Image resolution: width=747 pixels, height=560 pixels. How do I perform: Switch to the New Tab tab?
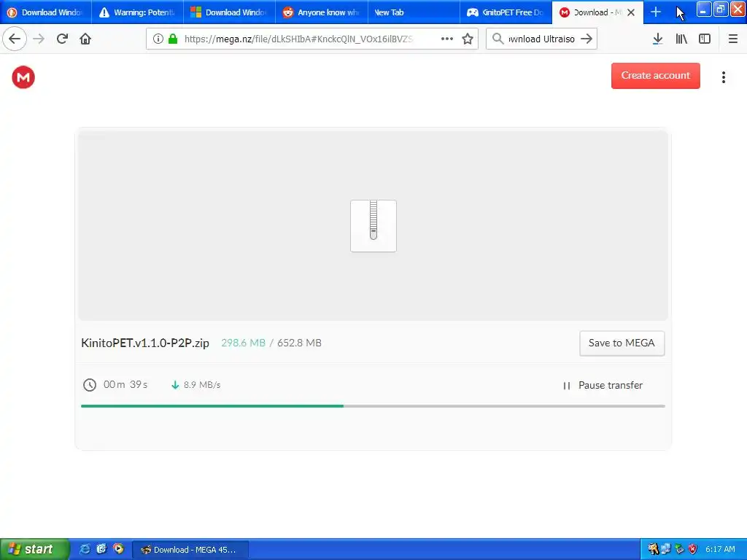click(x=414, y=12)
